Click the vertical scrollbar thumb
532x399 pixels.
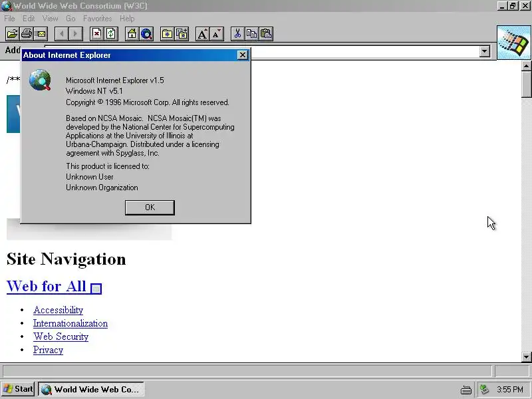[x=526, y=84]
